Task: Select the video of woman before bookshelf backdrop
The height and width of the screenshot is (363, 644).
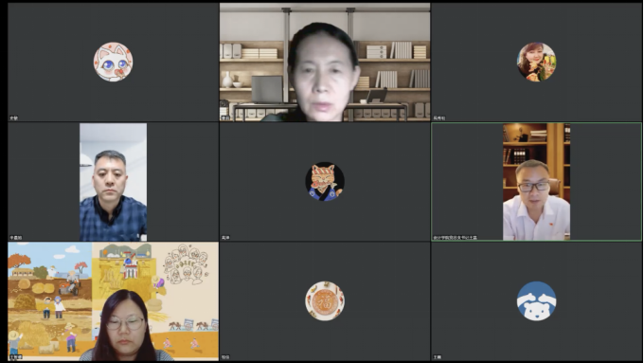Action: click(x=325, y=62)
